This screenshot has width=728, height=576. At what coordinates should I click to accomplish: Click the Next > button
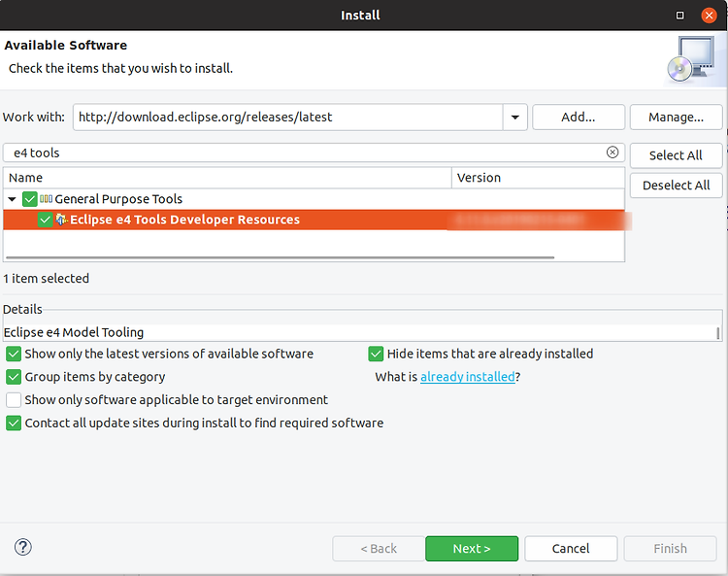click(472, 549)
